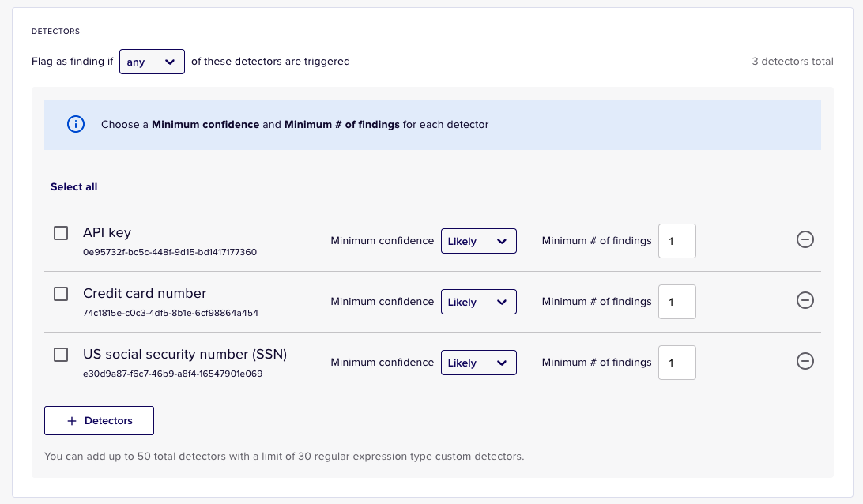The image size is (863, 504).
Task: Open the 'any' flag condition dropdown
Action: point(152,62)
